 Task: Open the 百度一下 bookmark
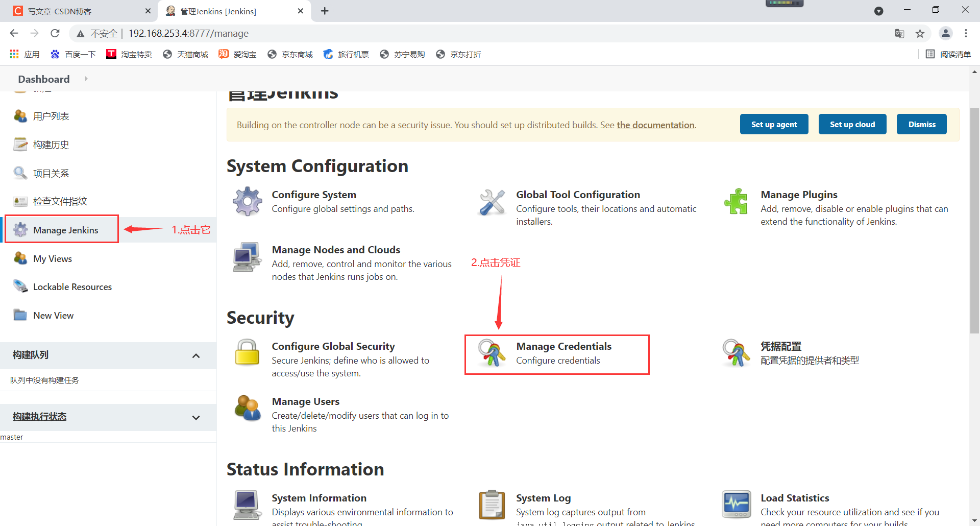(x=73, y=54)
